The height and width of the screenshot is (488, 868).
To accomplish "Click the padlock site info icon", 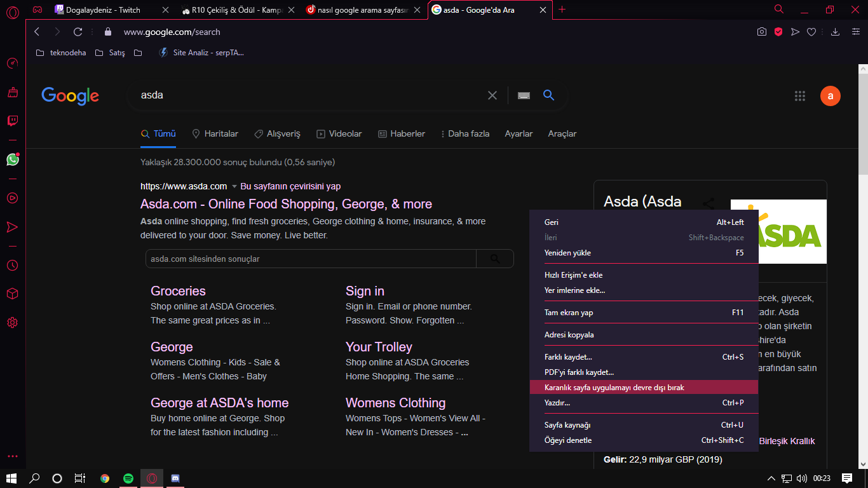I will pos(107,32).
